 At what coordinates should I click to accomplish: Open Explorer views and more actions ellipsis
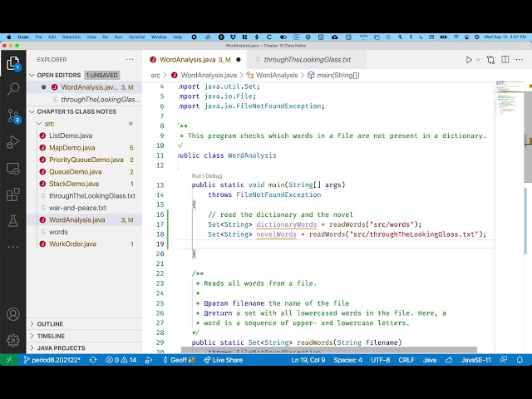coord(130,59)
